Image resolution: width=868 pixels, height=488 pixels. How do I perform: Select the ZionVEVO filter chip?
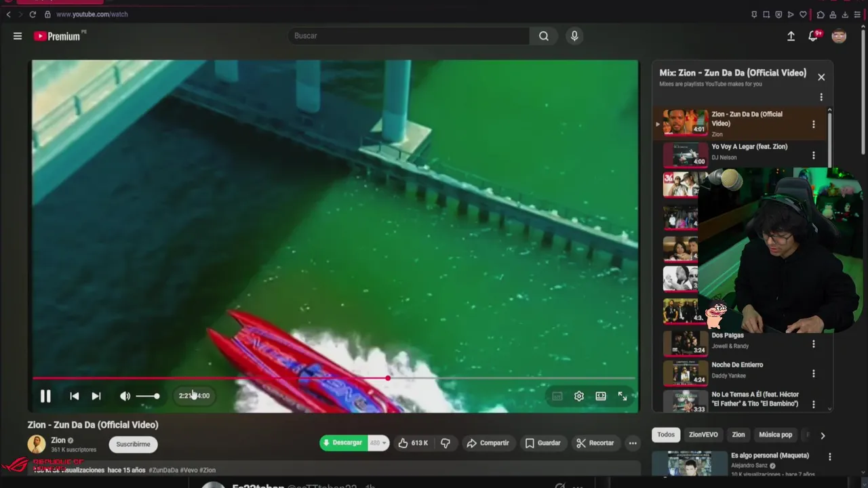tap(703, 435)
